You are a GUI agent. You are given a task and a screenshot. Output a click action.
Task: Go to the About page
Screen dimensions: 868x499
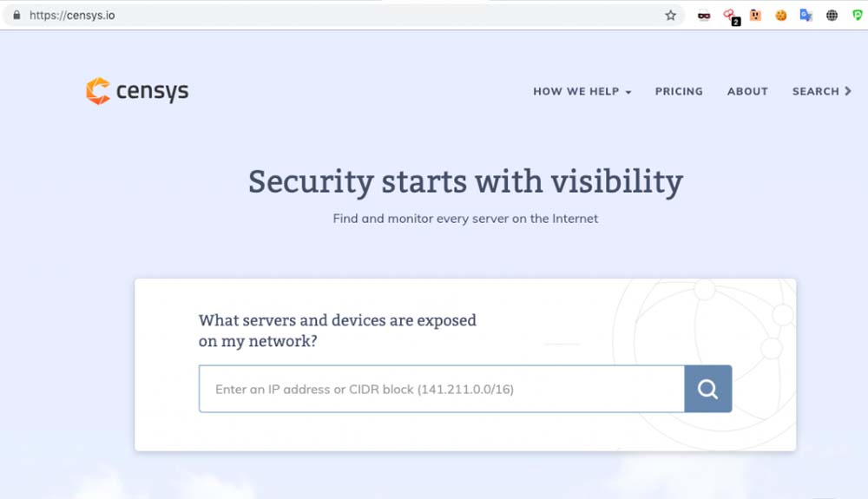(x=747, y=91)
